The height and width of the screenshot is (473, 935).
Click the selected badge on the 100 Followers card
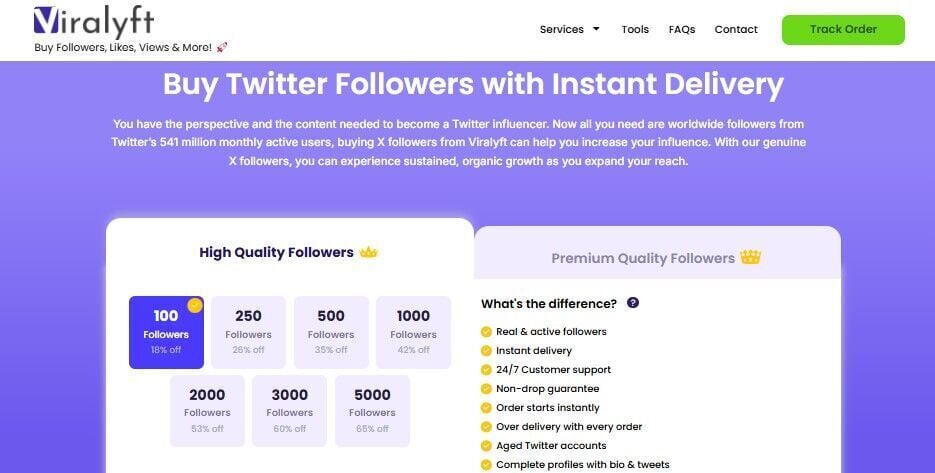195,305
